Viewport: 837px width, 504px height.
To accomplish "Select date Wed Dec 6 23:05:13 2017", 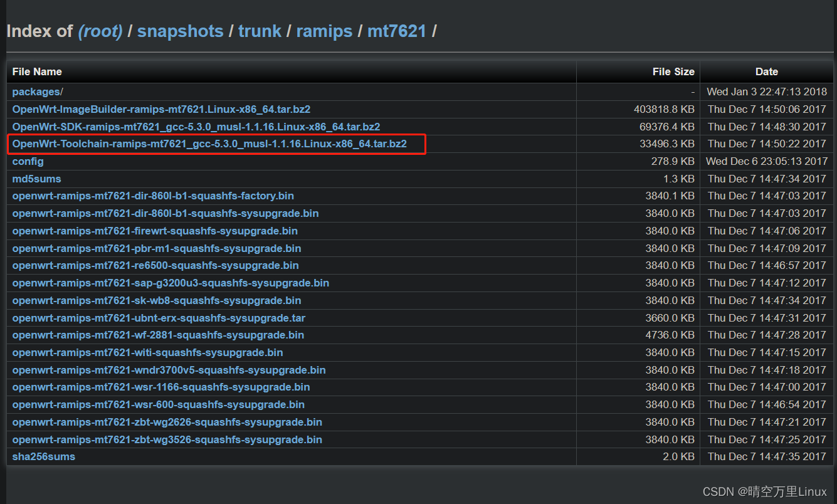I will tap(767, 161).
